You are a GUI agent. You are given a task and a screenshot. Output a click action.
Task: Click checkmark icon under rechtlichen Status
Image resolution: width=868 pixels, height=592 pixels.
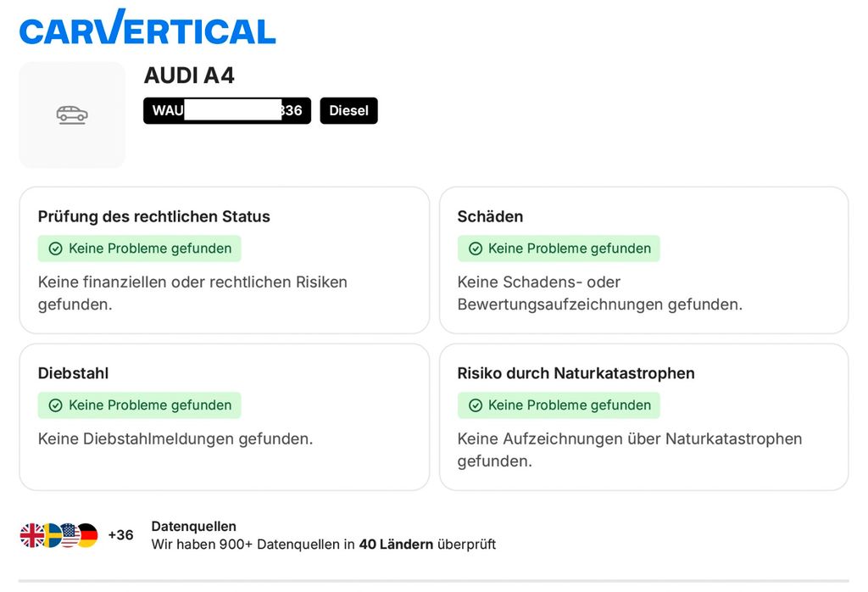tap(56, 249)
